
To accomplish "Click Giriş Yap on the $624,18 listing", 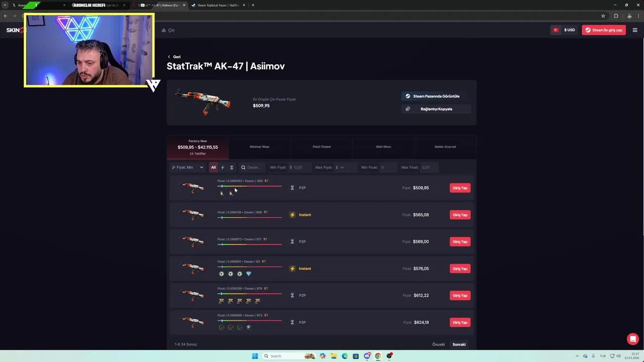I will click(x=460, y=322).
